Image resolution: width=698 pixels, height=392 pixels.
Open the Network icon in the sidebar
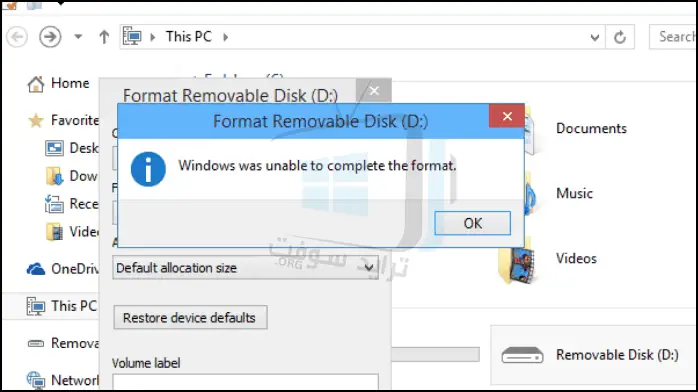36,380
